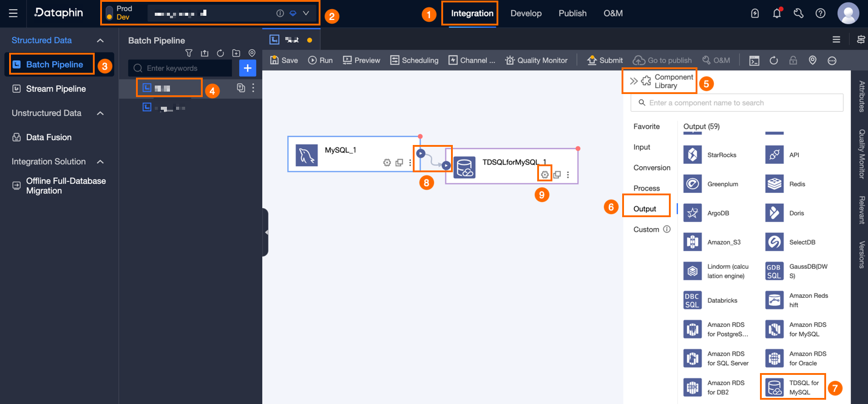The width and height of the screenshot is (868, 404).
Task: Open the user avatar menu
Action: point(848,13)
